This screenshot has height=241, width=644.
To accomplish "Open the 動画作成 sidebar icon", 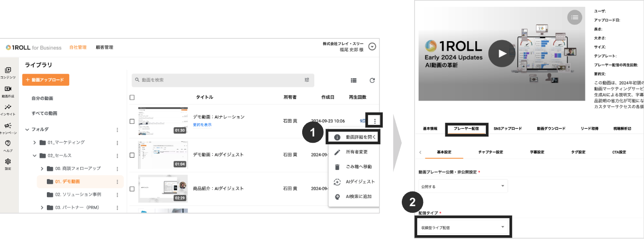I will [8, 89].
